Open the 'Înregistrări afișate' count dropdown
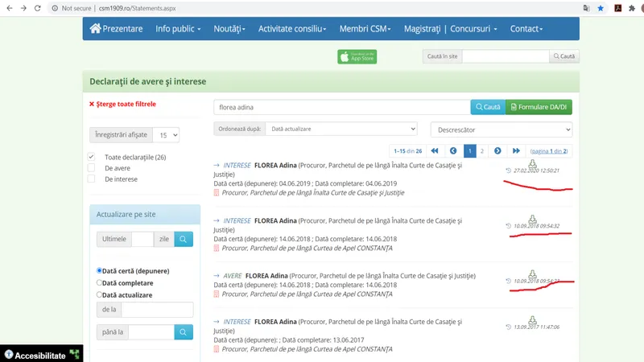Viewport: 644px width, 362px height. [x=167, y=135]
